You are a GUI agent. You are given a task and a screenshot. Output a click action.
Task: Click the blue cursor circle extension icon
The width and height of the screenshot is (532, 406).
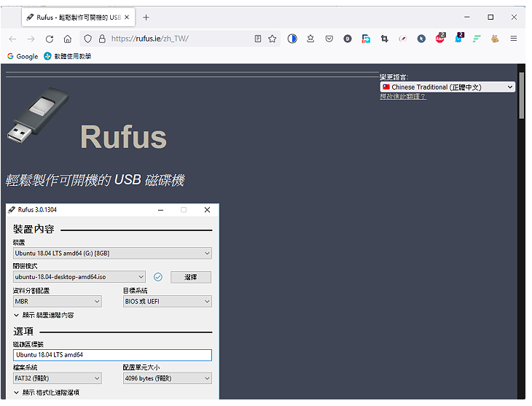[421, 39]
